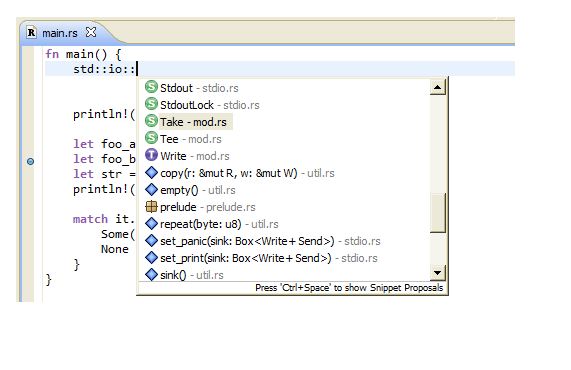This screenshot has width=571, height=370.
Task: Click the trait icon beside Write
Action: coord(151,156)
